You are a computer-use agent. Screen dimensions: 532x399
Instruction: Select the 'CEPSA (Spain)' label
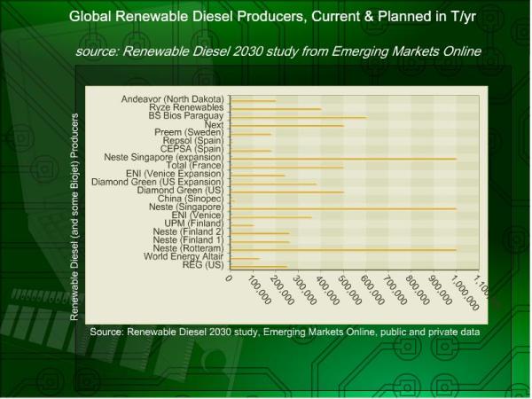(192, 149)
